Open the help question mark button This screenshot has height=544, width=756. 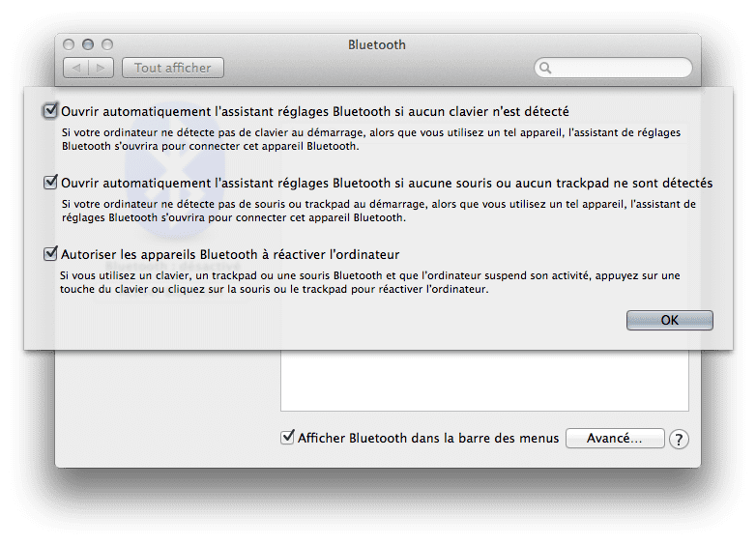click(679, 439)
